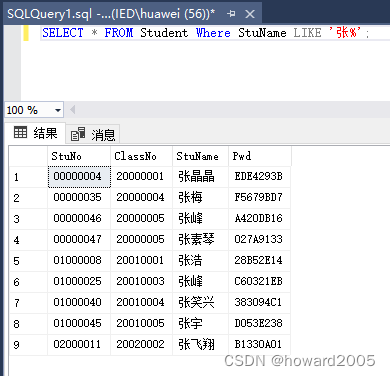The height and width of the screenshot is (376, 390).
Task: Select Pwd cell C60321EB
Action: point(259,282)
